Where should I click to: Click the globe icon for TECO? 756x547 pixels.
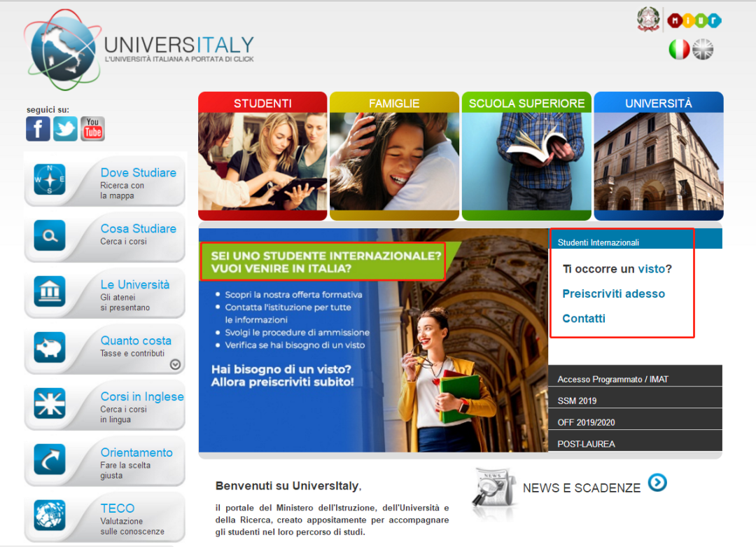50,515
